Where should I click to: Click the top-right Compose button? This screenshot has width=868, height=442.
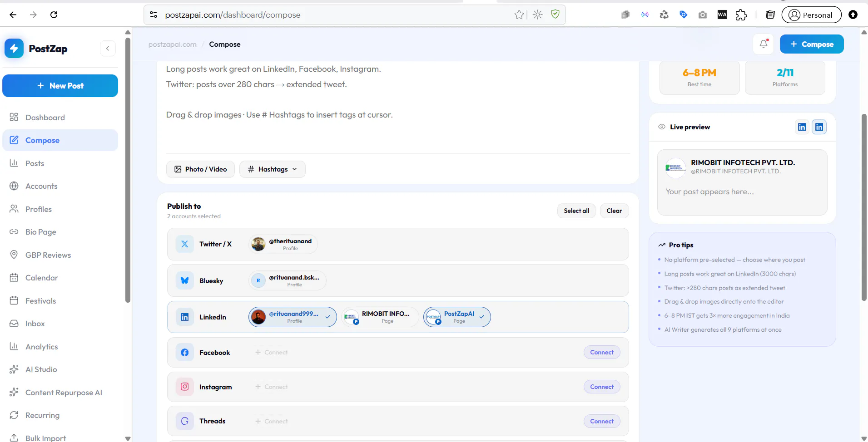pos(812,44)
